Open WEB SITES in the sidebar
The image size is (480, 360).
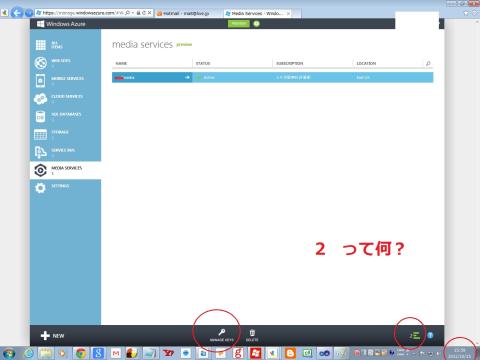click(x=65, y=63)
